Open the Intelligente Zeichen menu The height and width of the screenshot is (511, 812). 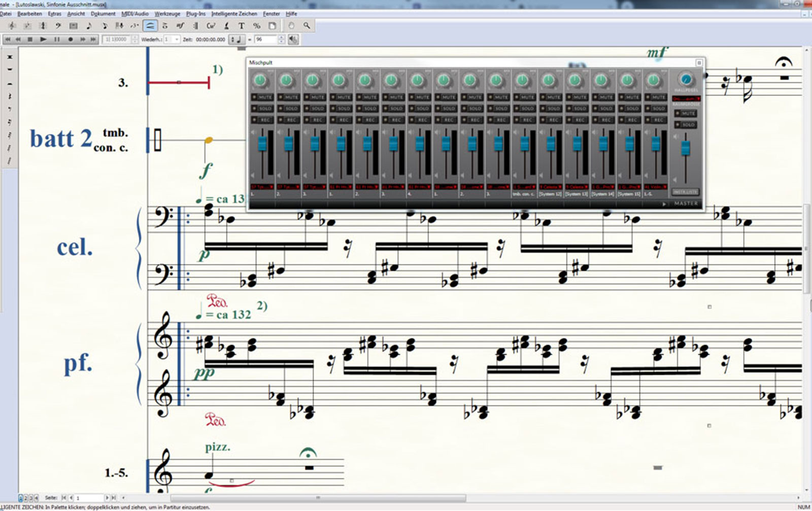[x=234, y=14]
